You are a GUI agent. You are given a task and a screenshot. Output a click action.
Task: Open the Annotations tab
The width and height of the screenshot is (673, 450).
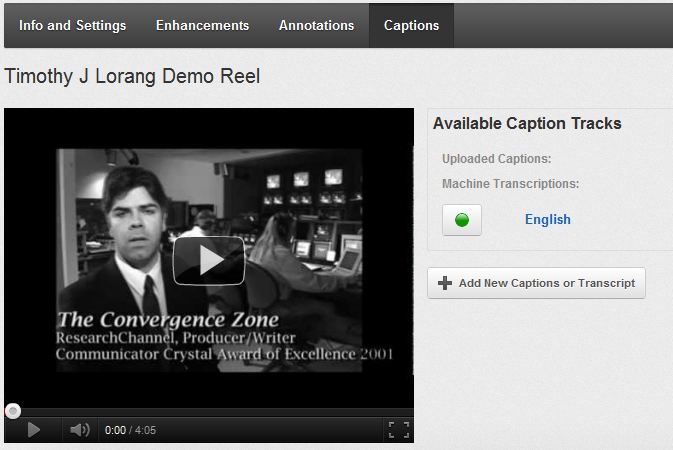click(316, 25)
